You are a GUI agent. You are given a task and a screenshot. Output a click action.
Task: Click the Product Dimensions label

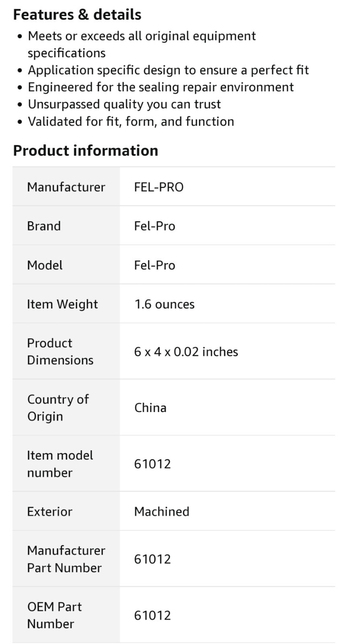coord(60,351)
